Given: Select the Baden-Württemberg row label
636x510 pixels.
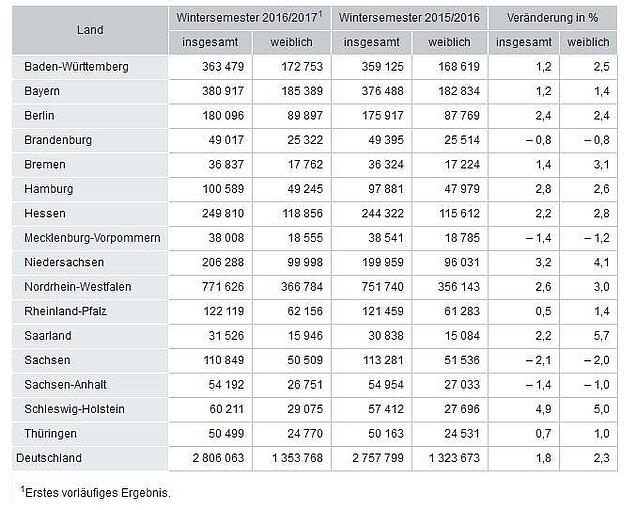Looking at the screenshot, I should coord(76,67).
